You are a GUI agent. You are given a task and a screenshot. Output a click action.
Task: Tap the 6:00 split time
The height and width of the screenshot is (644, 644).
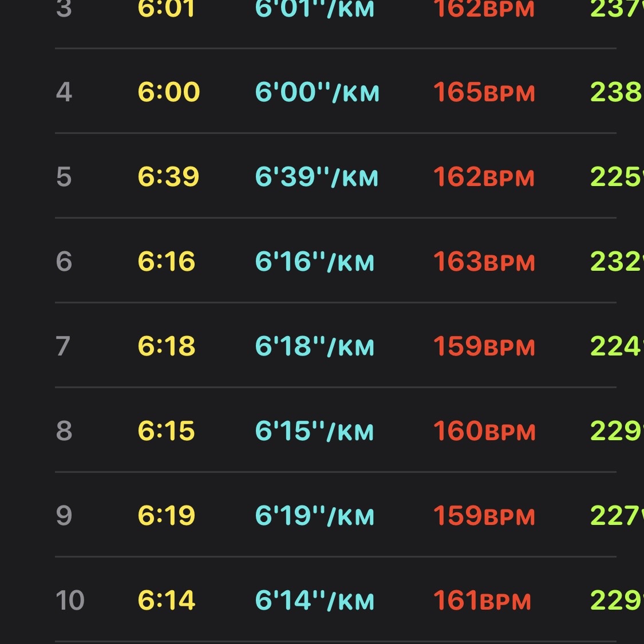[169, 92]
